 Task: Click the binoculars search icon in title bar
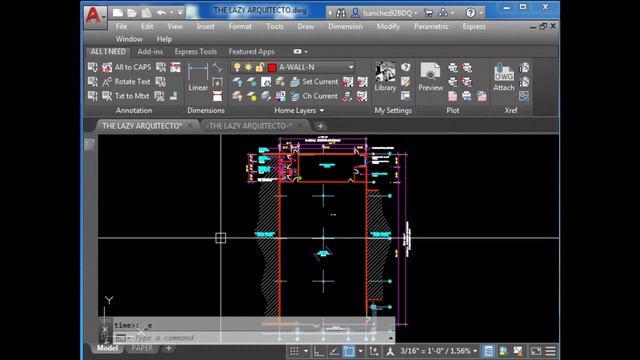pyautogui.click(x=341, y=13)
